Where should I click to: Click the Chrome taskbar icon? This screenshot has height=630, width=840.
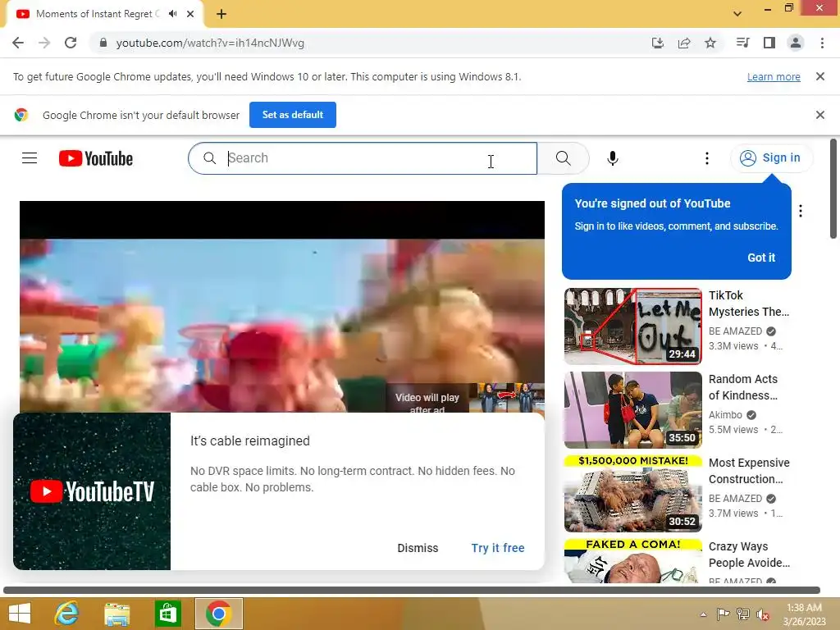click(218, 614)
